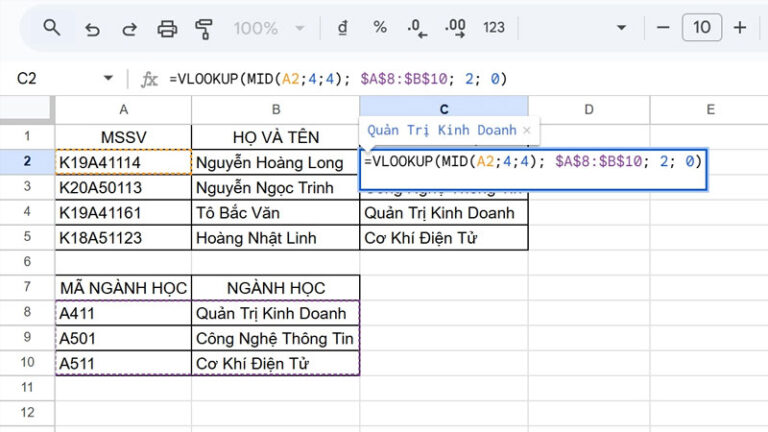Select cell Tô Bắc Văn
Viewport: 768px width, 432px height.
(276, 213)
